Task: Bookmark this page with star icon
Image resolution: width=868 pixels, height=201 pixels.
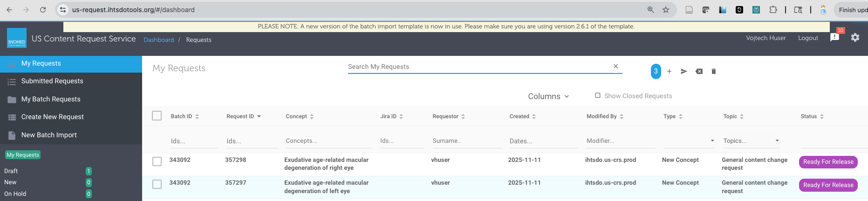Action: point(666,10)
